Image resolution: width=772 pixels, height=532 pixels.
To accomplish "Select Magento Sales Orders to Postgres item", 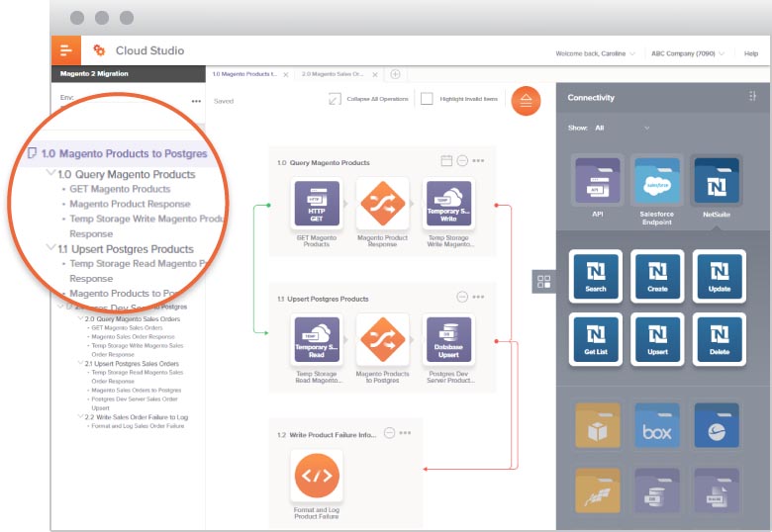I will 137,390.
